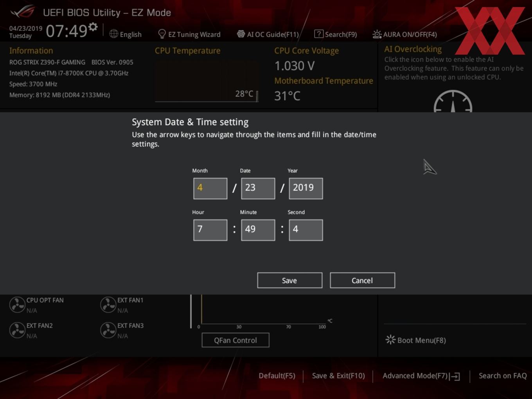
Task: Click Default(F5) at the bottom
Action: point(277,376)
